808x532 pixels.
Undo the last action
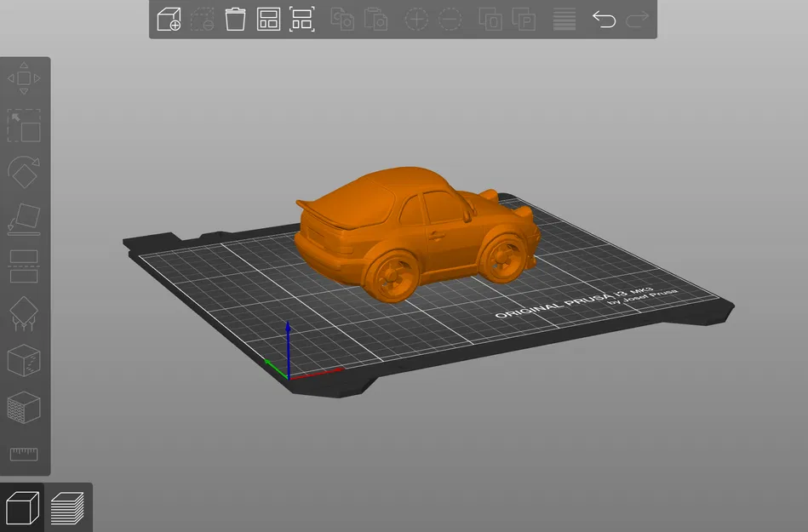tap(605, 19)
